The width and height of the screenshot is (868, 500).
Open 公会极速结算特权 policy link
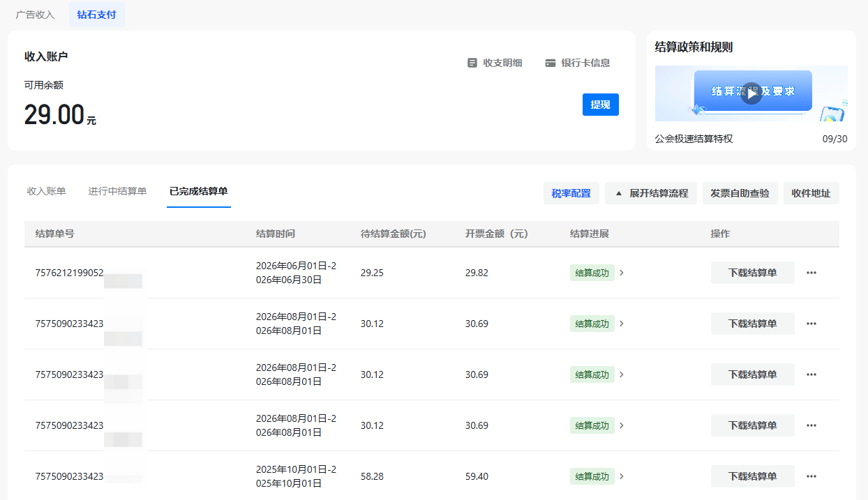(x=694, y=139)
